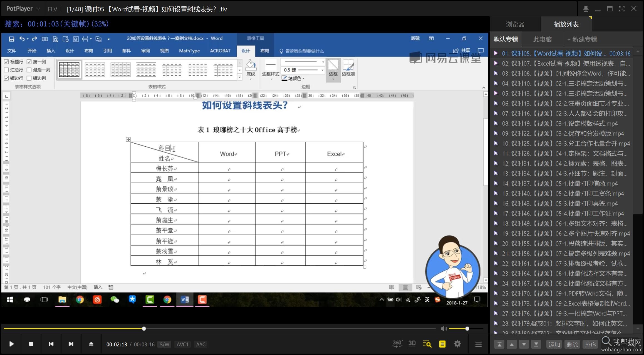
Task: Select playlist item 25 PDF转Word文档
Action: click(562, 294)
